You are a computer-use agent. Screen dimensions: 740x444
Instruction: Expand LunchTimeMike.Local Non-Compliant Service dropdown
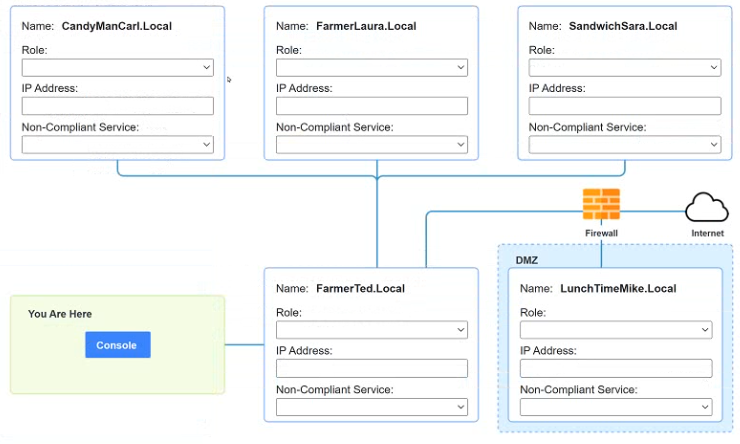[x=616, y=407]
